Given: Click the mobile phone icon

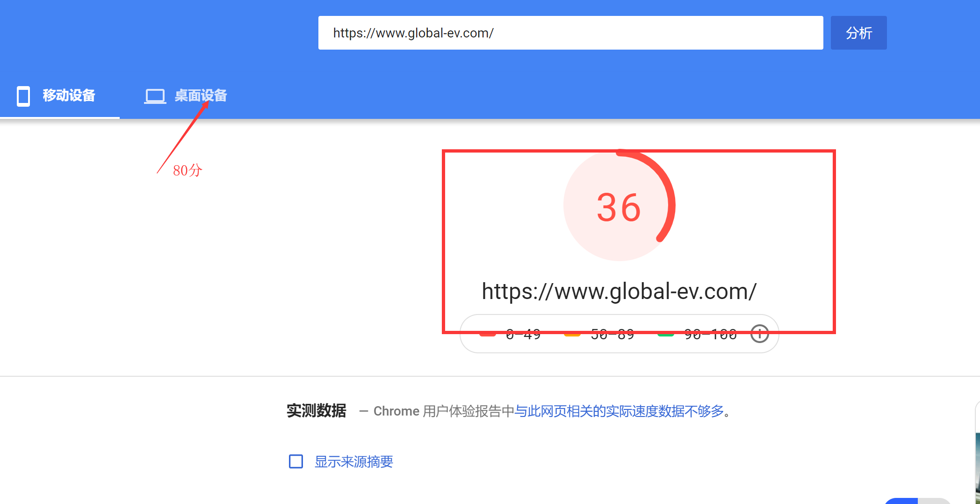Looking at the screenshot, I should click(x=23, y=96).
